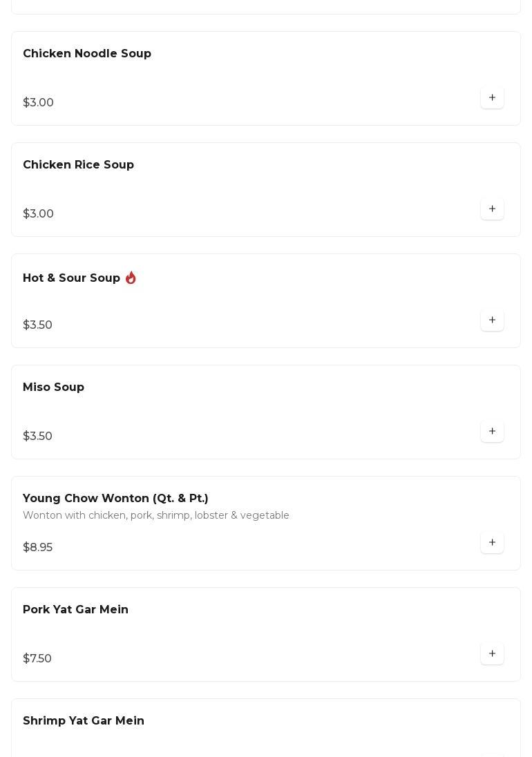Add Young Chow Wonton with plus icon

point(492,542)
